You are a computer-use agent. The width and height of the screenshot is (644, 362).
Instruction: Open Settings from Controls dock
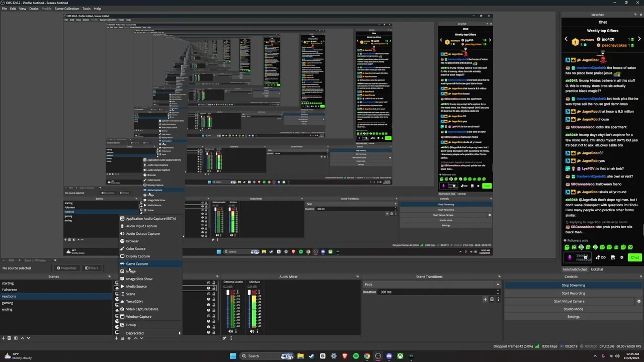point(573,317)
